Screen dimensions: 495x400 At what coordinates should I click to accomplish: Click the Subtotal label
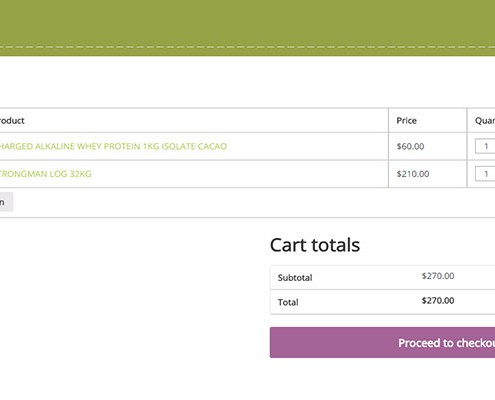click(295, 278)
